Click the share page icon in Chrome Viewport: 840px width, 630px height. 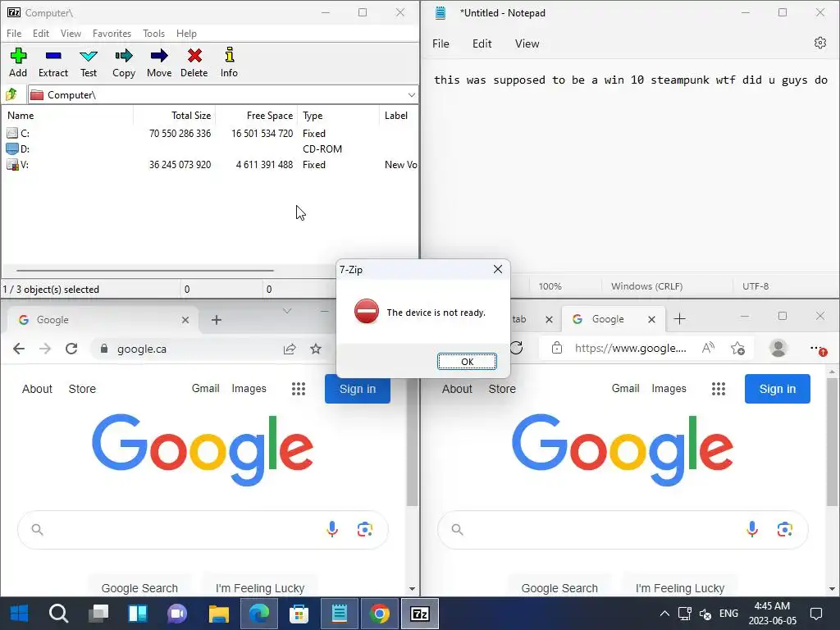pos(290,349)
